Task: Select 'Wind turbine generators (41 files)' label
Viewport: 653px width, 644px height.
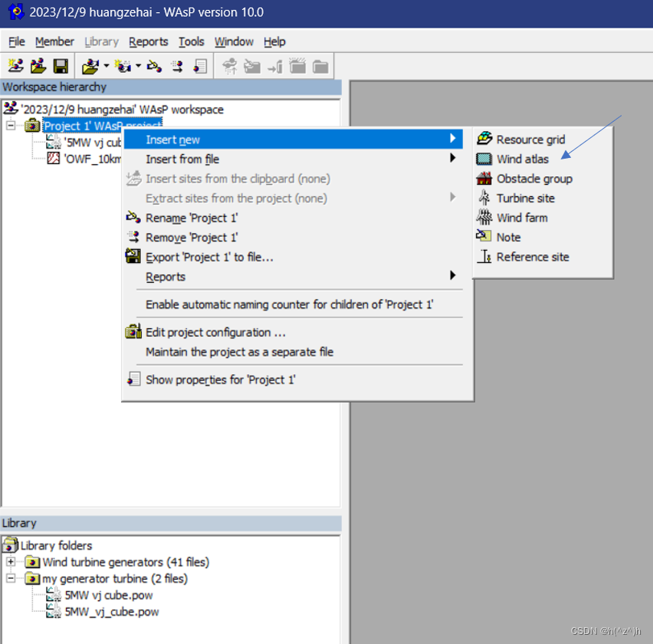Action: [126, 562]
